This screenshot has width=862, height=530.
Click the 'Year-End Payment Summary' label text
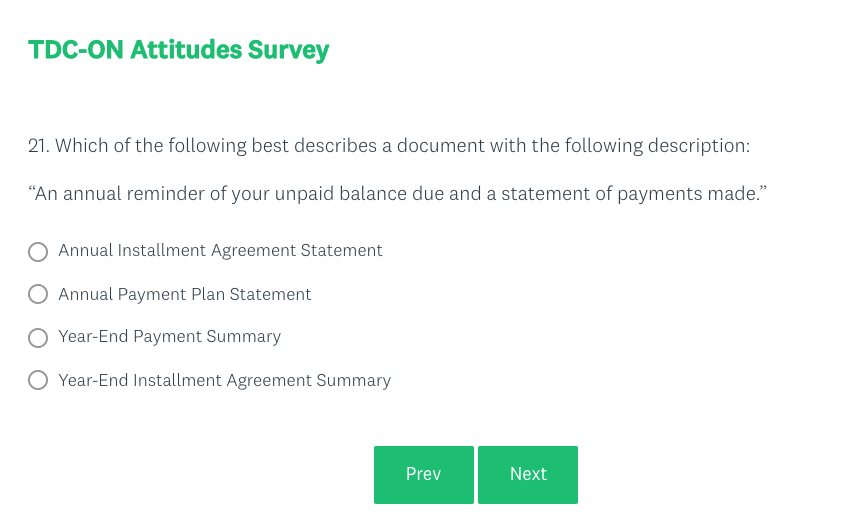(169, 337)
